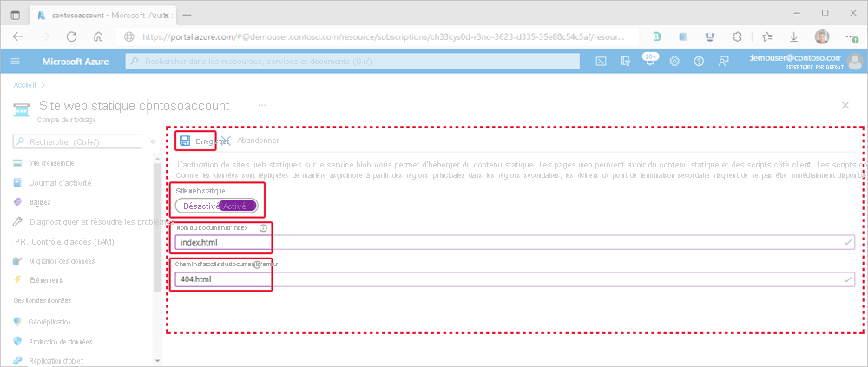Click the browser address bar URL

(383, 37)
